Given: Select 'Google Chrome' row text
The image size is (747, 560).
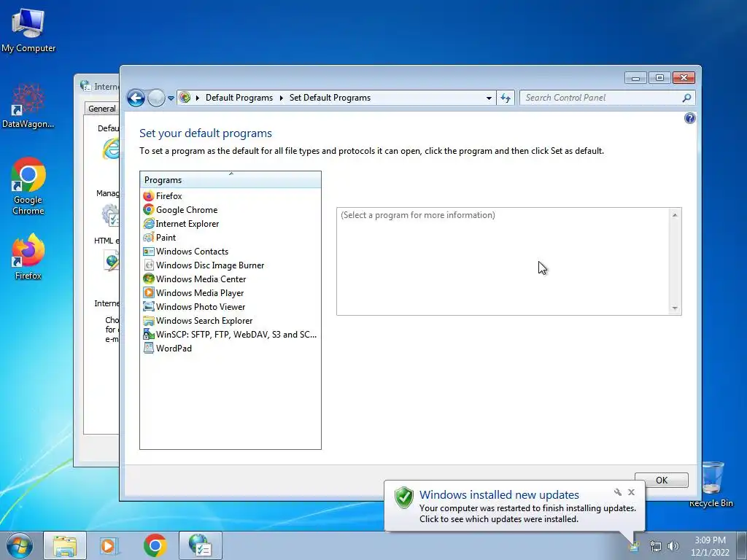Looking at the screenshot, I should pos(186,209).
